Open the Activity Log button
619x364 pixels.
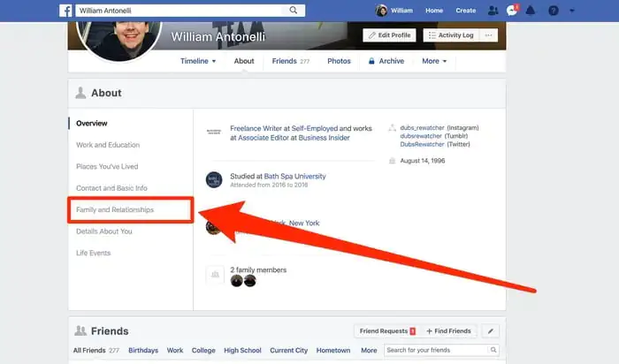point(451,35)
